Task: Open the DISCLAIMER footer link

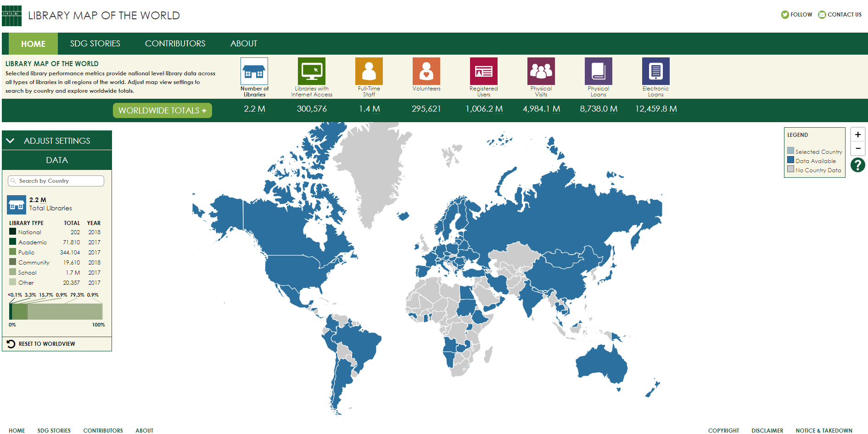Action: coord(767,430)
